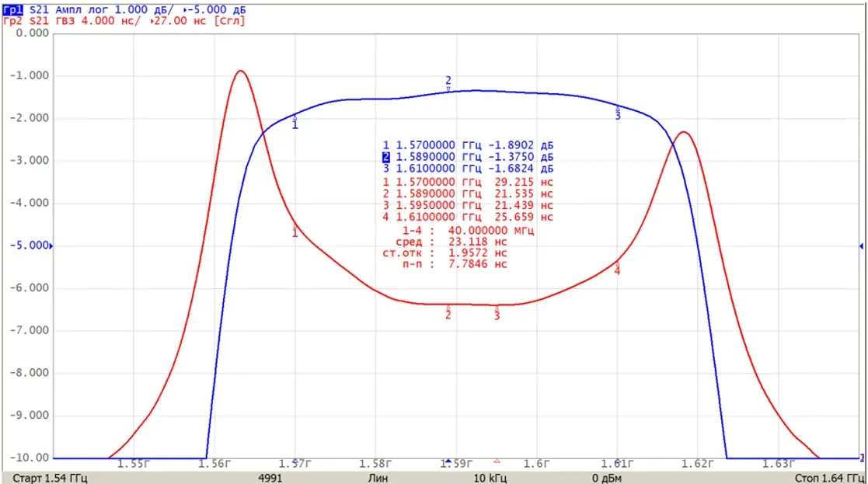Screen dimensions: 868x484
Task: Select red marker 4 on the group delay trace
Action: pyautogui.click(x=617, y=267)
